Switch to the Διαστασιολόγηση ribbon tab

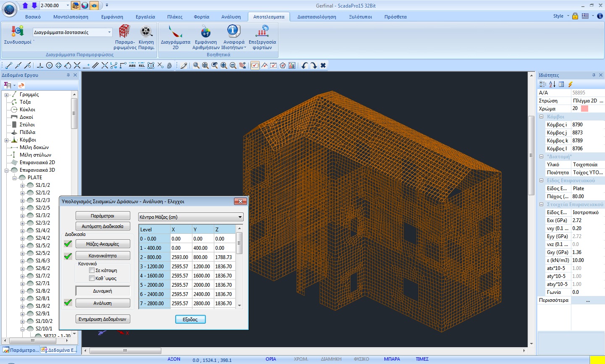pos(317,17)
